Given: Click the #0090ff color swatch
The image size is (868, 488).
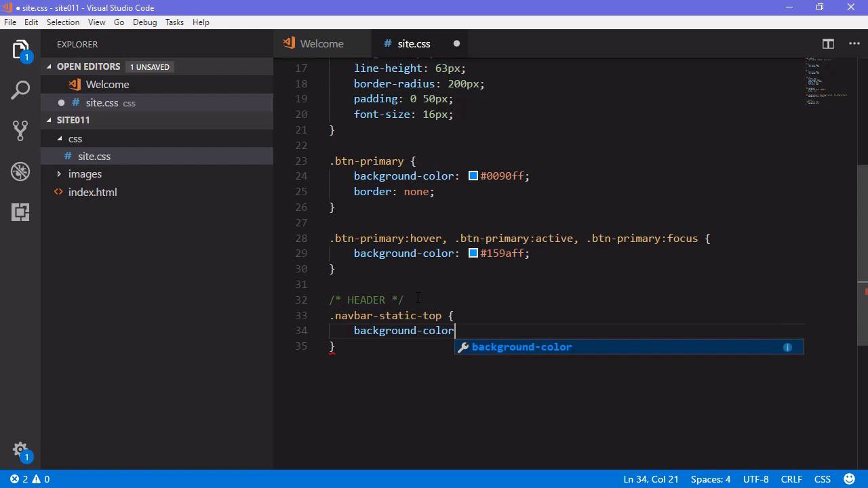Looking at the screenshot, I should (x=473, y=176).
